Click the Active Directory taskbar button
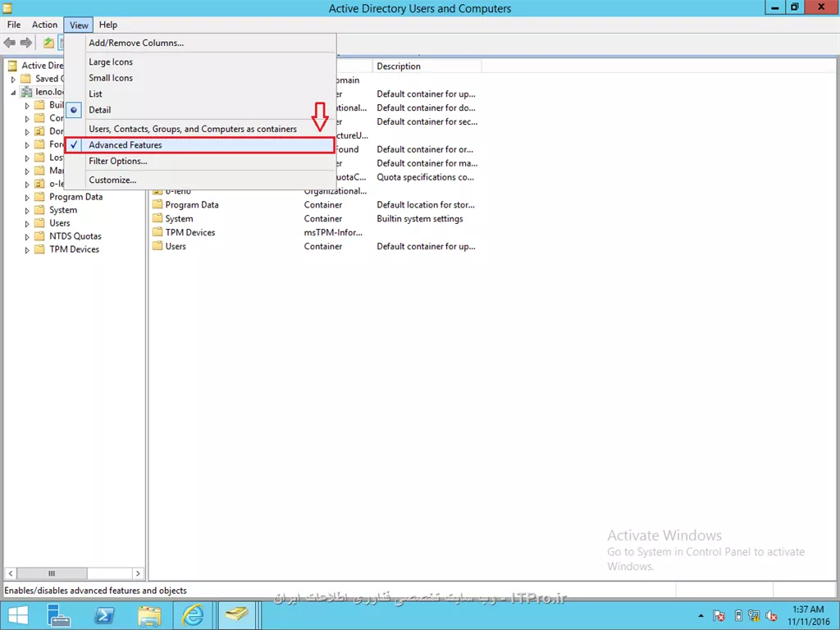840x630 pixels. (x=236, y=615)
